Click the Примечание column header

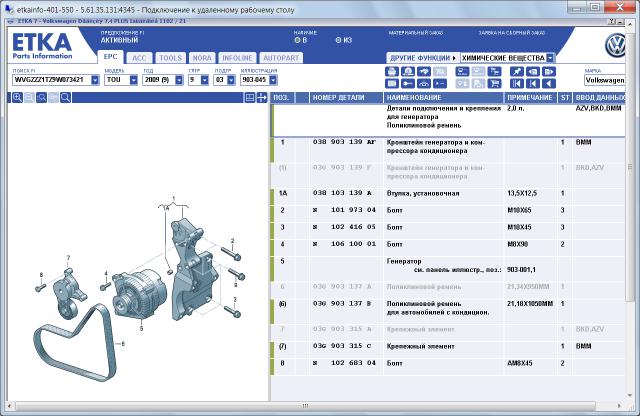(529, 98)
